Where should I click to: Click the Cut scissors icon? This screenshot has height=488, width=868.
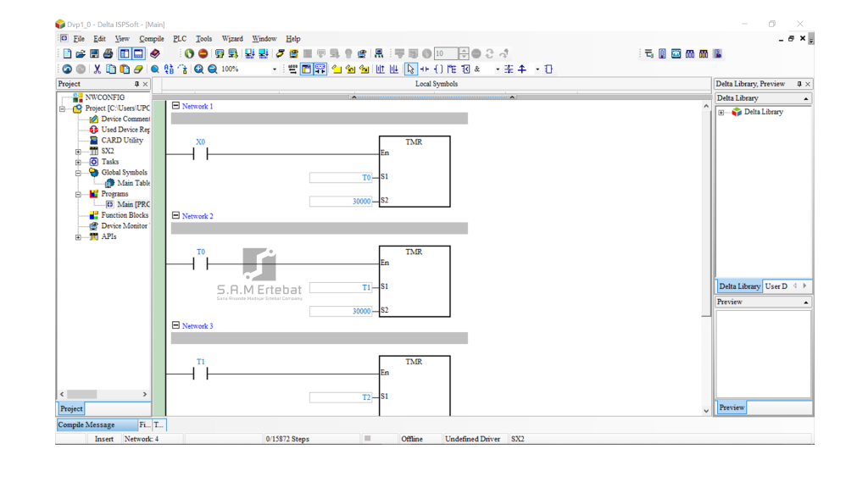point(97,69)
